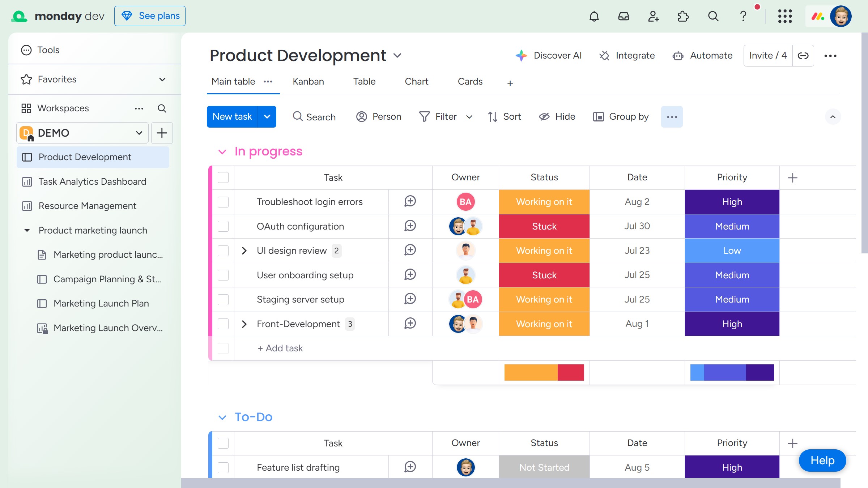The height and width of the screenshot is (488, 868).
Task: Copy board link via chain icon
Action: pos(803,56)
